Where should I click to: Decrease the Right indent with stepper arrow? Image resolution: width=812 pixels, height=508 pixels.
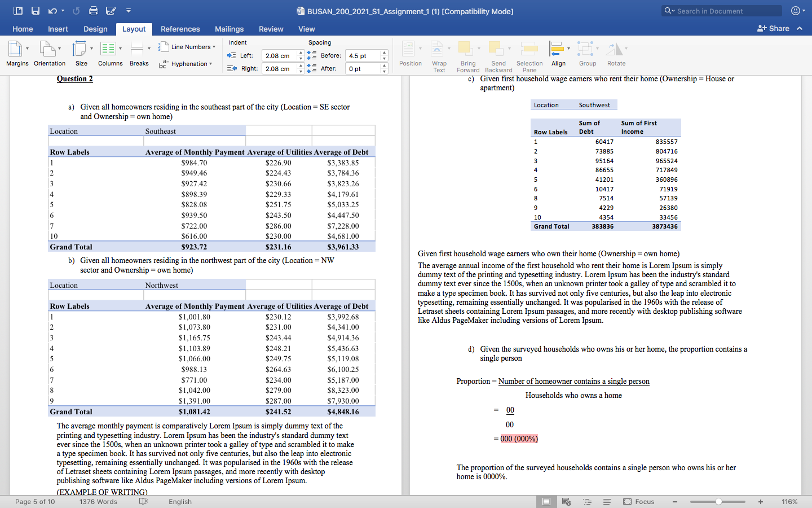301,72
